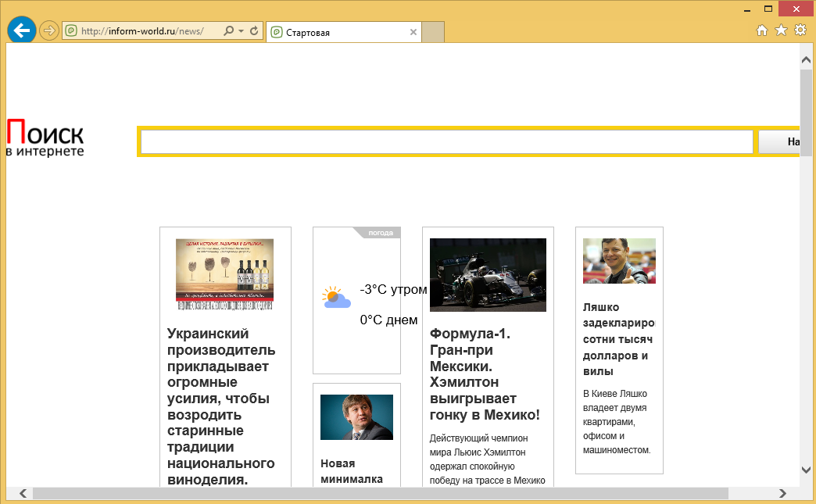This screenshot has width=816, height=504.
Task: Click the wine bottles article image
Action: tap(225, 274)
